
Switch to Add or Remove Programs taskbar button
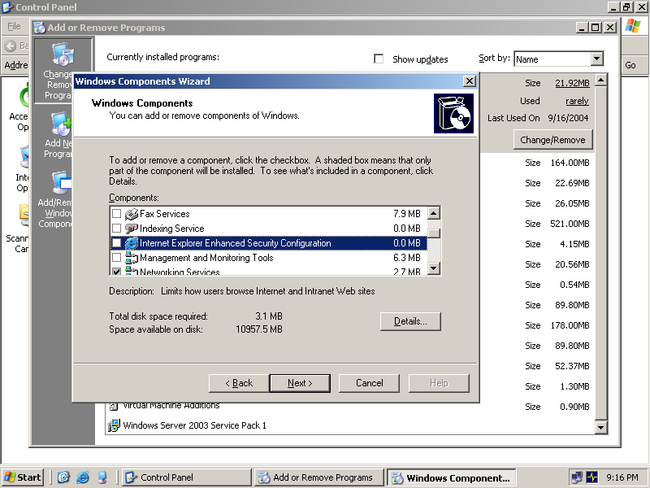point(319,478)
